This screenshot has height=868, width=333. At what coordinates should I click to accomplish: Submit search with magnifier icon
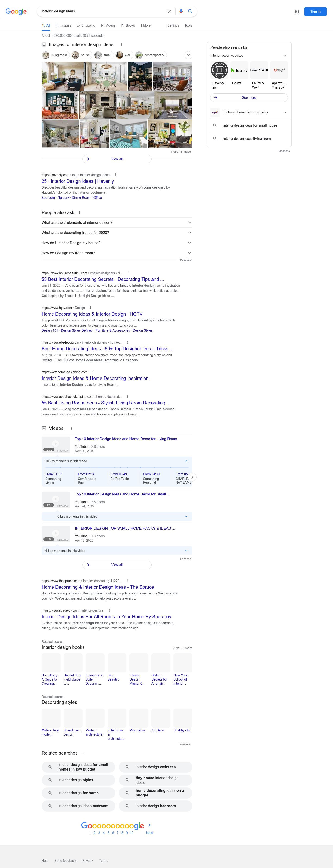tap(190, 12)
